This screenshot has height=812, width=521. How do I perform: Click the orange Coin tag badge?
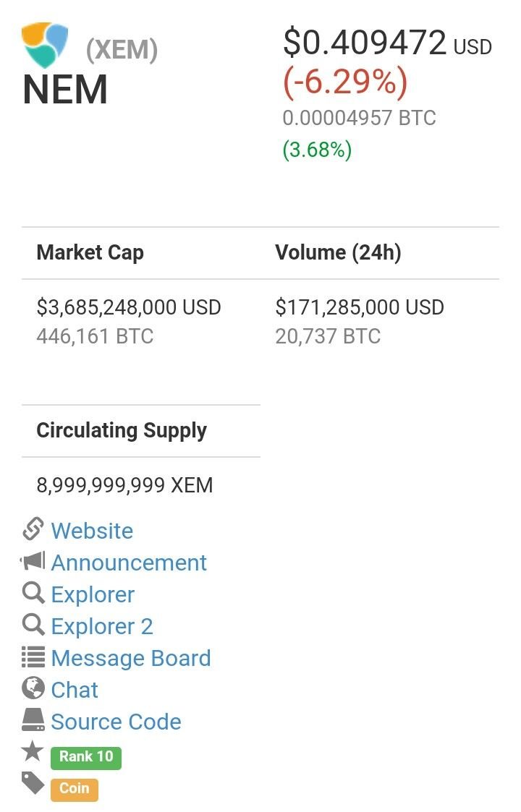[x=74, y=789]
